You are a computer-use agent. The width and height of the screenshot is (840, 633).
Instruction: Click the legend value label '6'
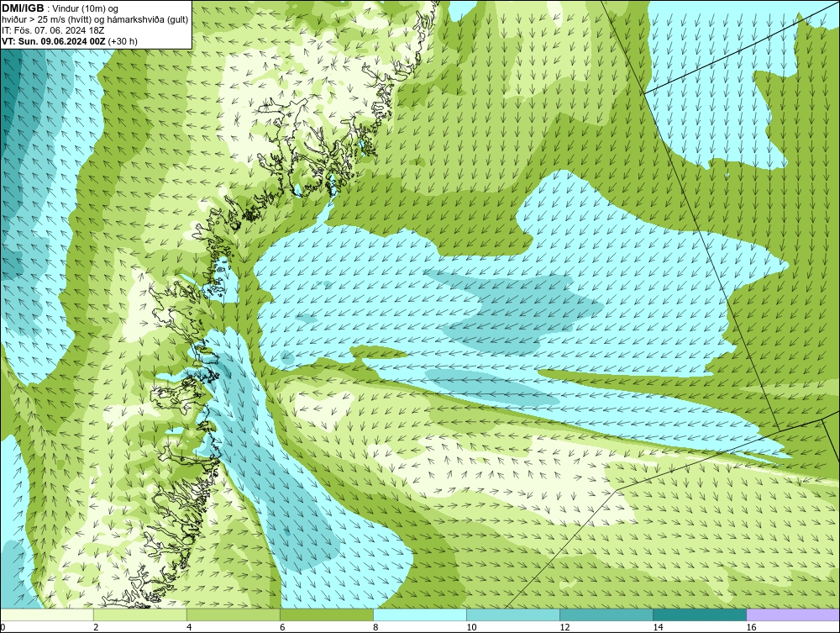[282, 627]
